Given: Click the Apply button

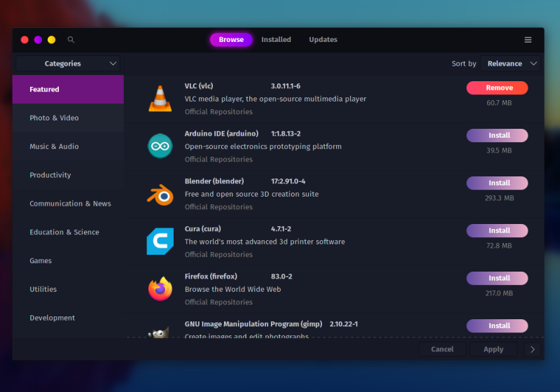Looking at the screenshot, I should click(x=493, y=349).
